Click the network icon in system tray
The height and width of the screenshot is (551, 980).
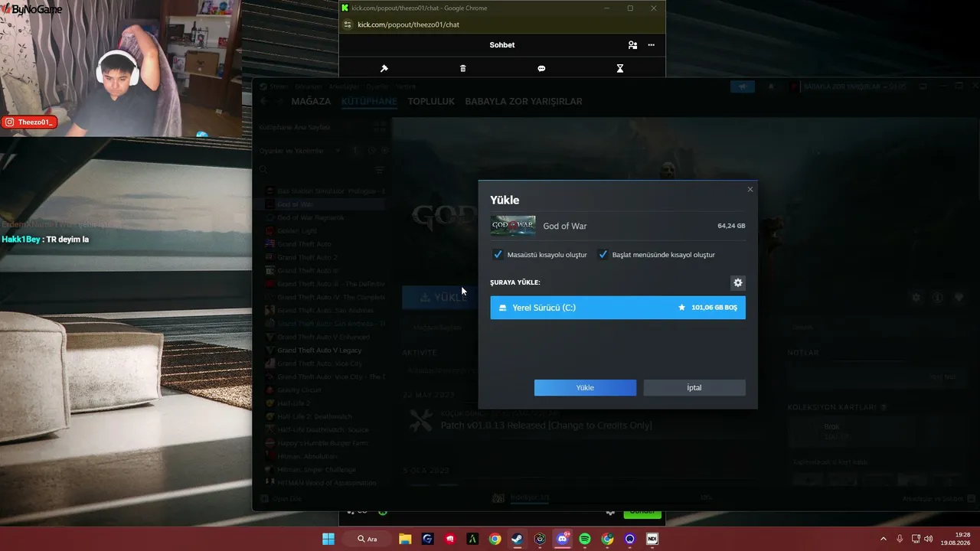coord(916,539)
